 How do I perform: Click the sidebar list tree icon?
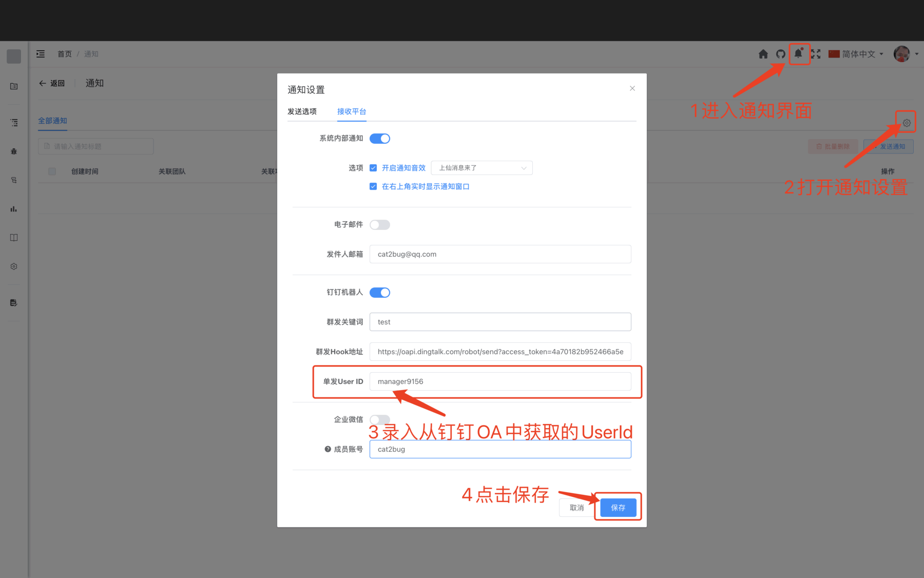point(14,123)
